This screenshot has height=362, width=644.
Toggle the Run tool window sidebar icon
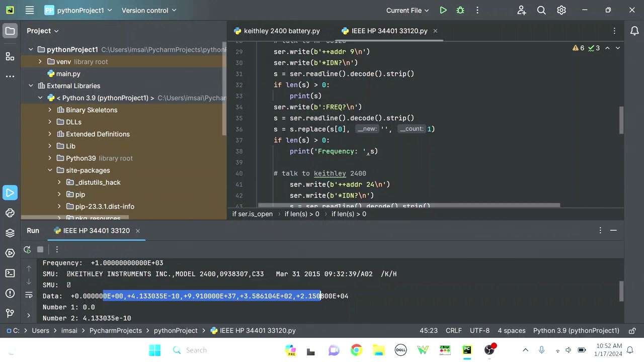pos(10,193)
